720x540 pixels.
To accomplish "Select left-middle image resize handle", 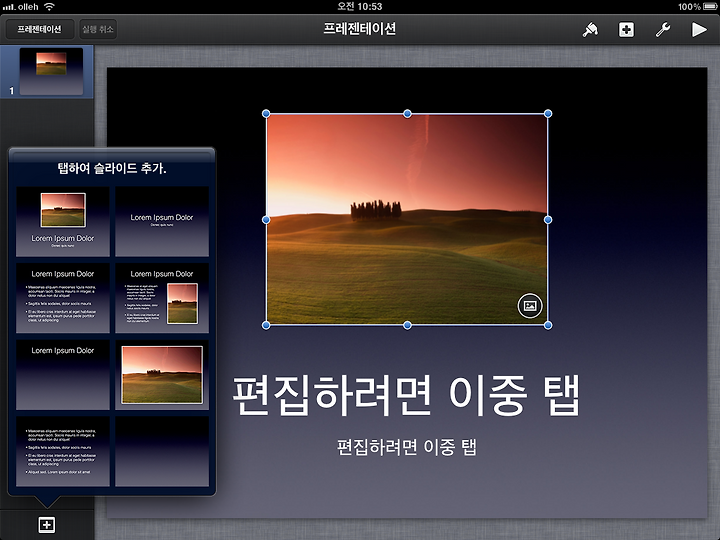I will [x=266, y=220].
